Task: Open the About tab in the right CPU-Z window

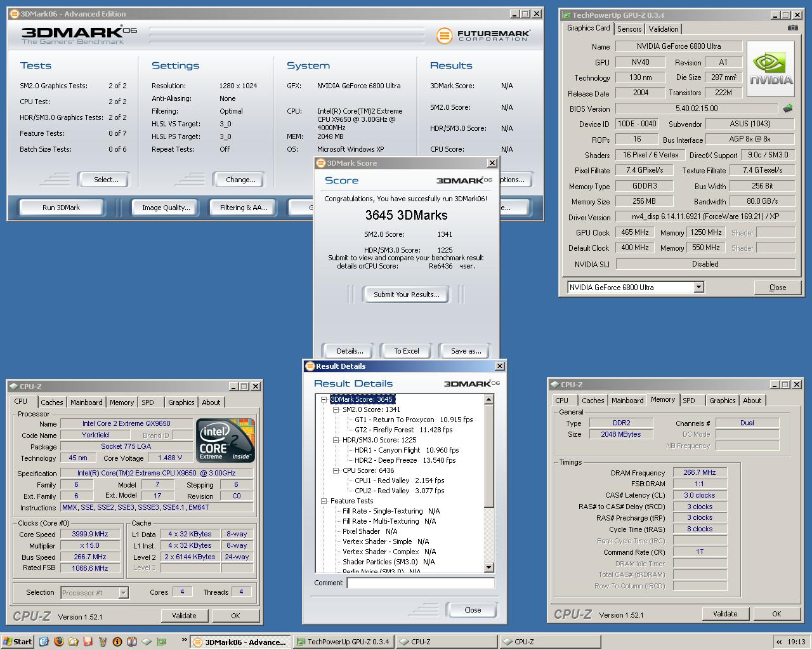Action: click(752, 401)
